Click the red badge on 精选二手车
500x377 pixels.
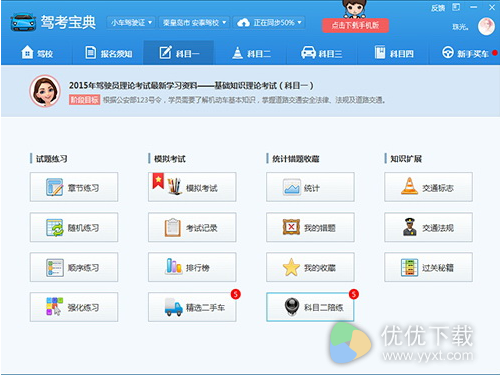pos(236,294)
